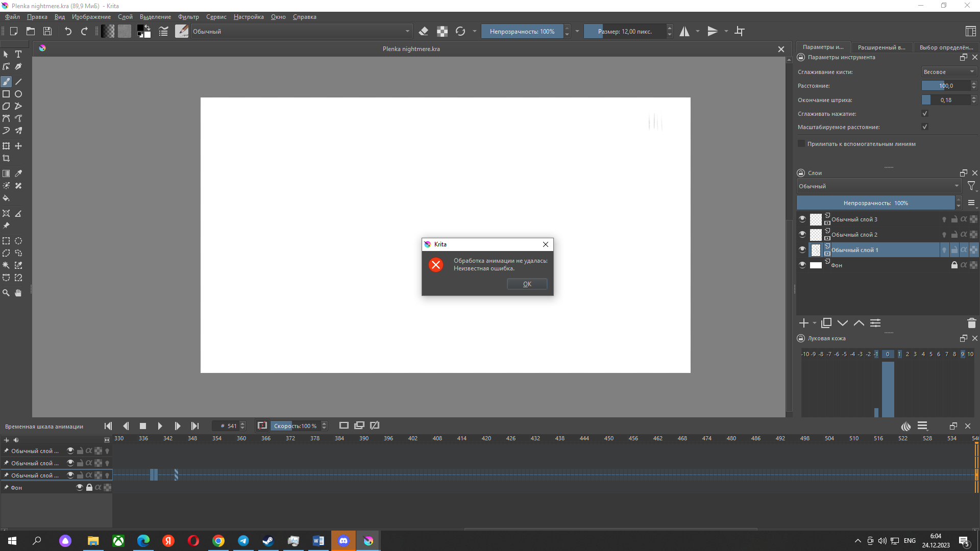Screen dimensions: 980x551
Task: Select the Elliptical Selection tool
Action: click(18, 241)
